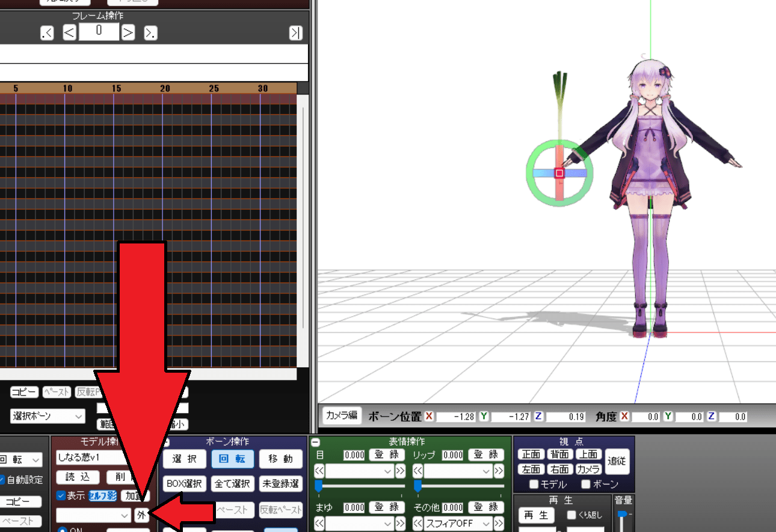Step forward one frame with > button

(128, 33)
